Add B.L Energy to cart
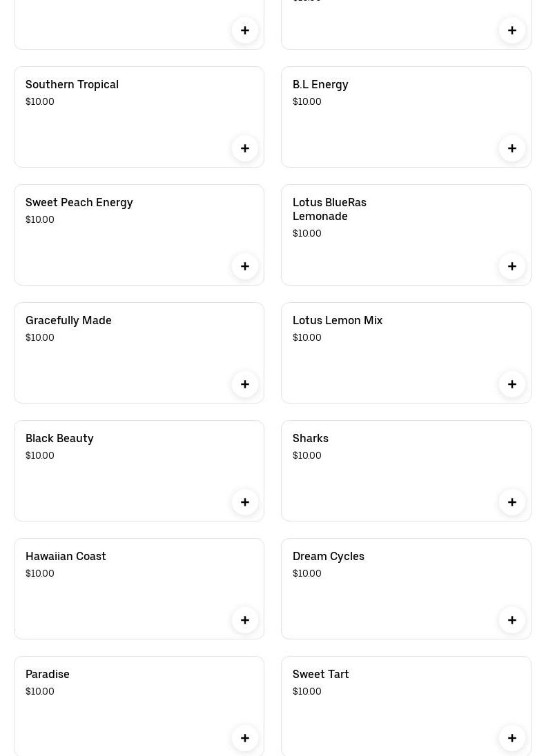 click(512, 148)
